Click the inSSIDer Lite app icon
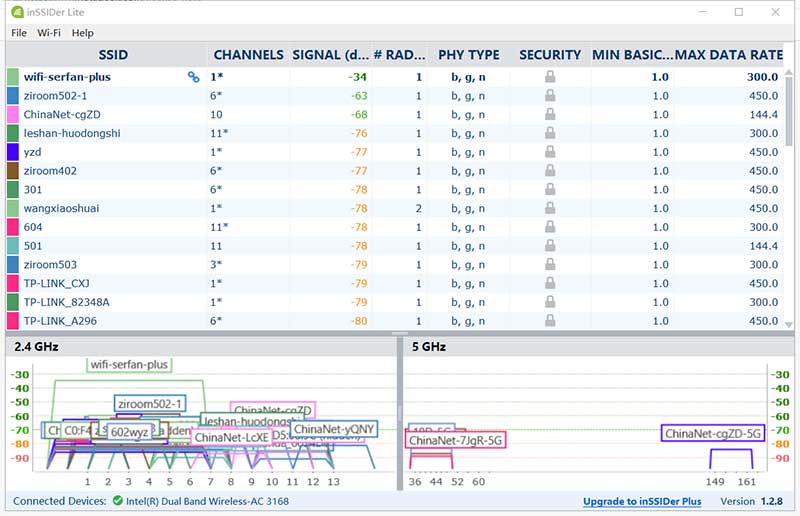800x516 pixels. (x=17, y=12)
